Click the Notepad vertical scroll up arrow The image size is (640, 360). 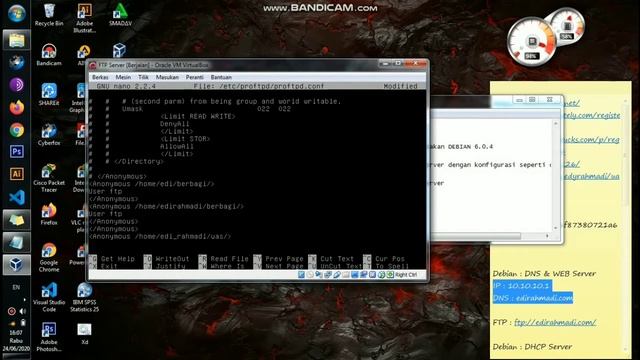click(556, 123)
